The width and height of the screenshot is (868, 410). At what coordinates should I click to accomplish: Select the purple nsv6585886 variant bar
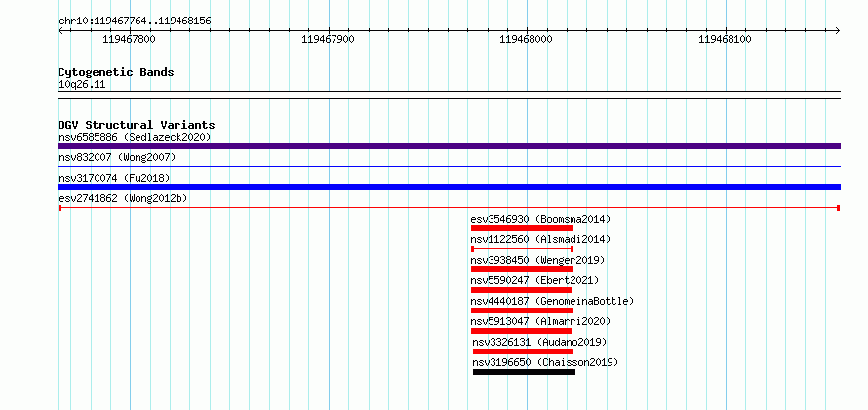tap(449, 146)
